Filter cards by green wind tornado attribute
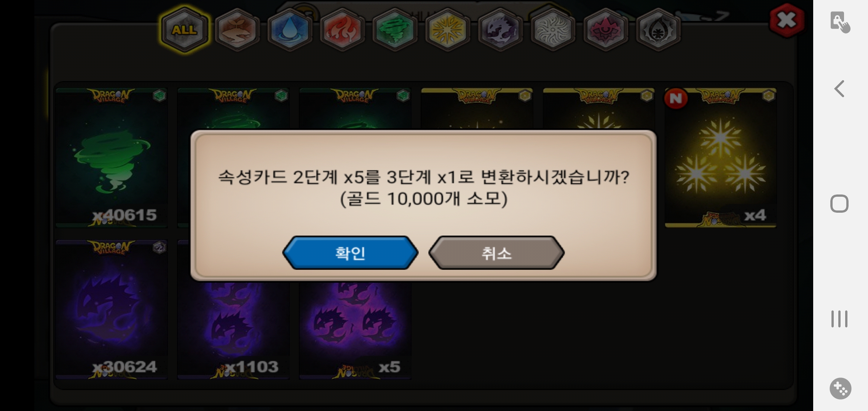The width and height of the screenshot is (868, 411). coord(395,29)
